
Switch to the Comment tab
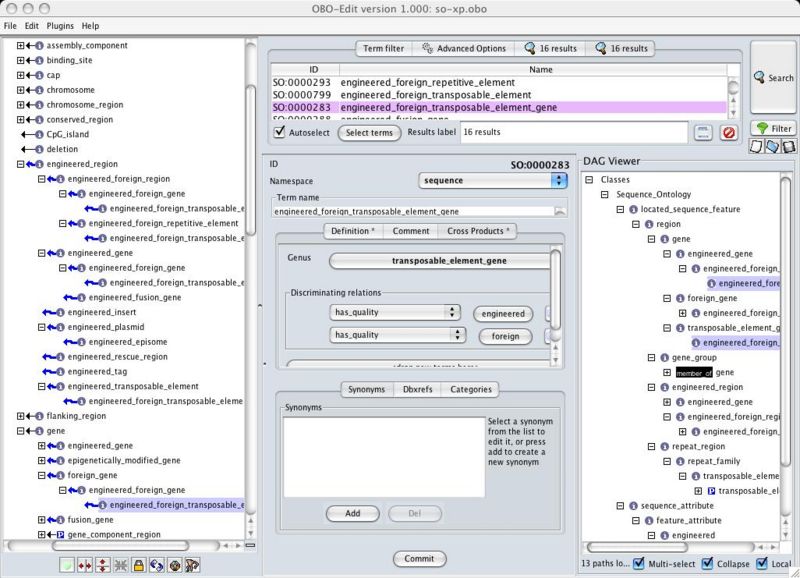click(411, 231)
